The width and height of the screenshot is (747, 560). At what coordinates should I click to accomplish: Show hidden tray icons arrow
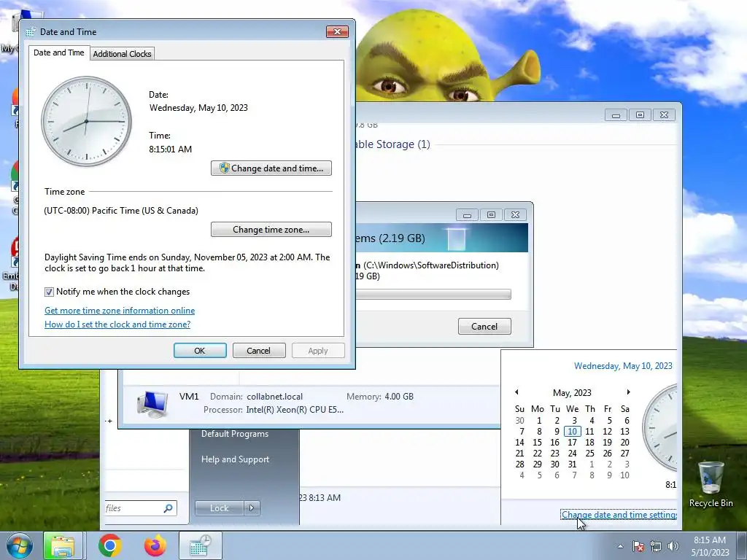tap(620, 546)
